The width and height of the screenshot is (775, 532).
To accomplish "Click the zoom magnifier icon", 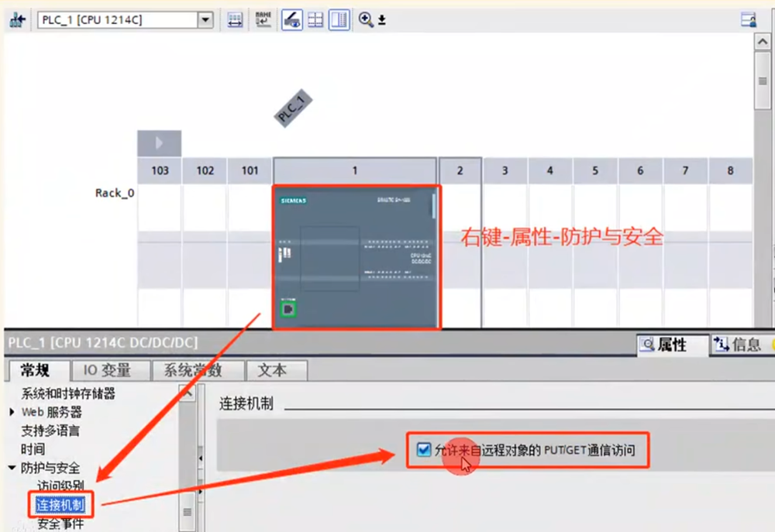I will coord(366,20).
